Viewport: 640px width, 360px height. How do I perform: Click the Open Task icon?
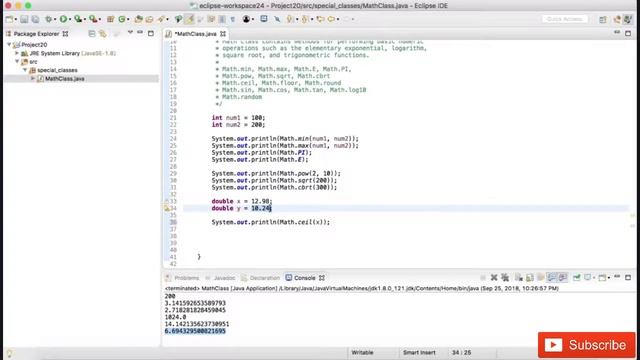(x=149, y=19)
